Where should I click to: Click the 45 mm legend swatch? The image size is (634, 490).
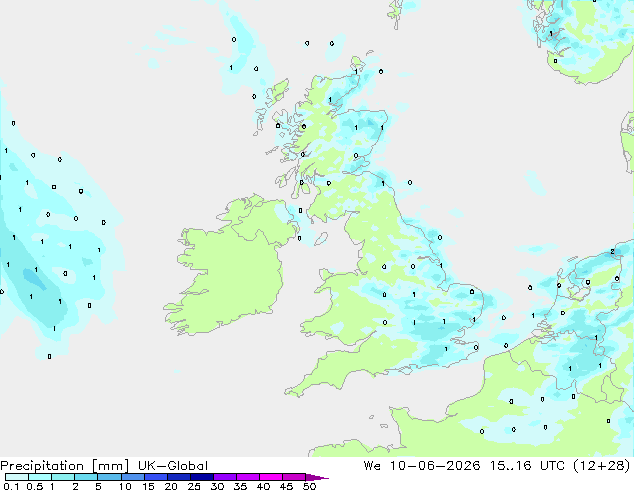click(294, 477)
